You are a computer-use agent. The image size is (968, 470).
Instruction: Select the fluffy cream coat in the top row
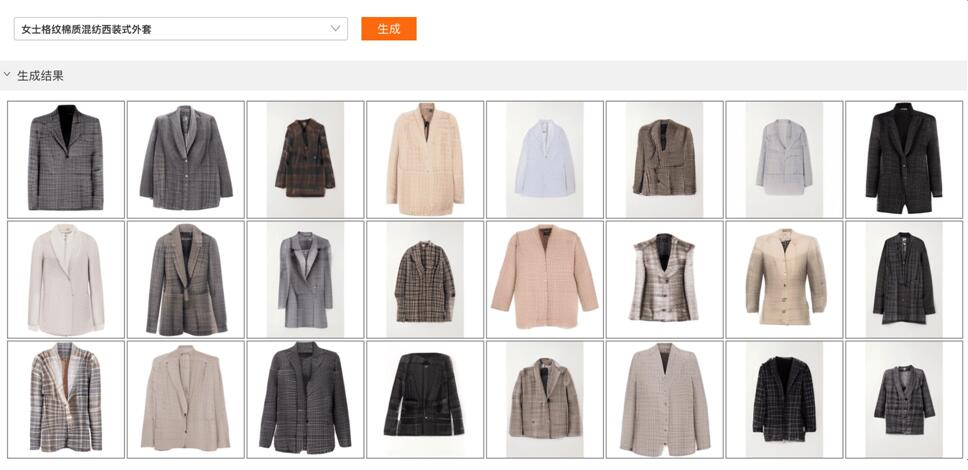[x=425, y=159]
